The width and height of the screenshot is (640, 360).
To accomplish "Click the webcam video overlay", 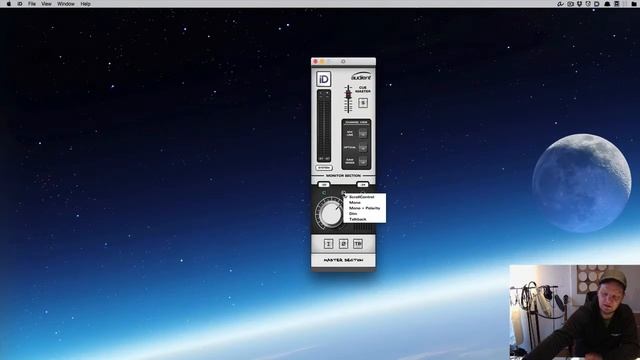I will [575, 312].
